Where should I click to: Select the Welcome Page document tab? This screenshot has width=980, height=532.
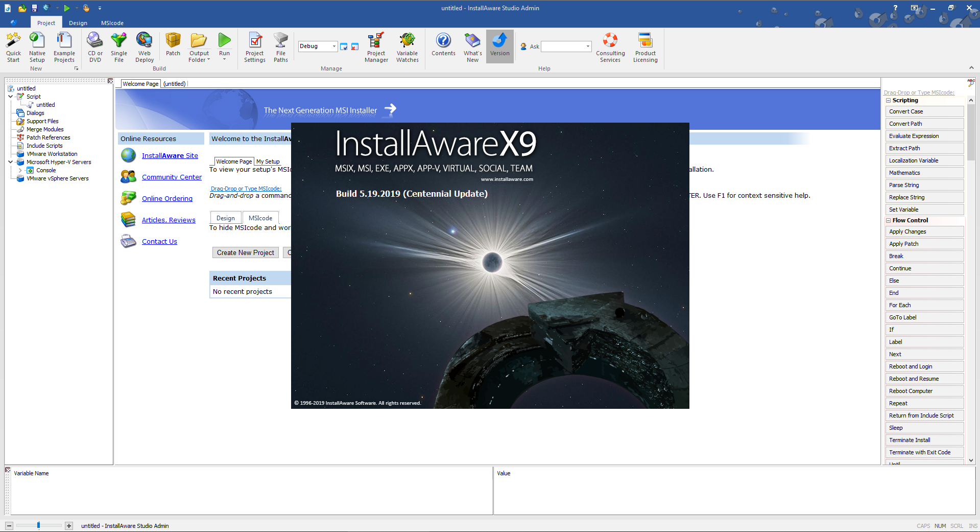coord(140,84)
